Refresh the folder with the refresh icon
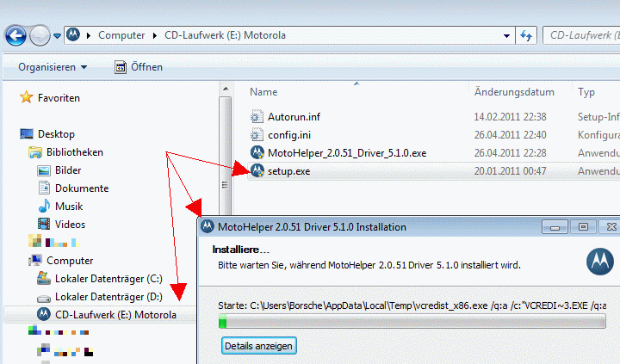 pos(526,36)
